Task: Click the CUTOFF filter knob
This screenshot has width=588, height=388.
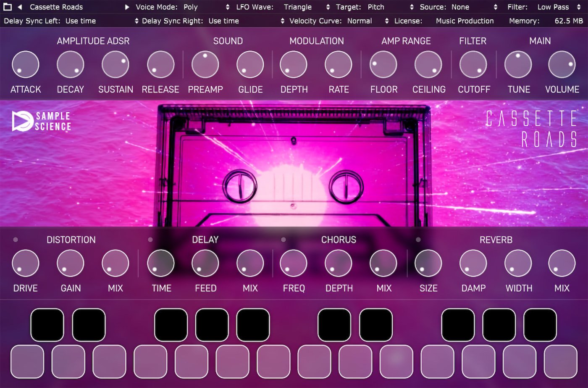Action: pyautogui.click(x=473, y=65)
